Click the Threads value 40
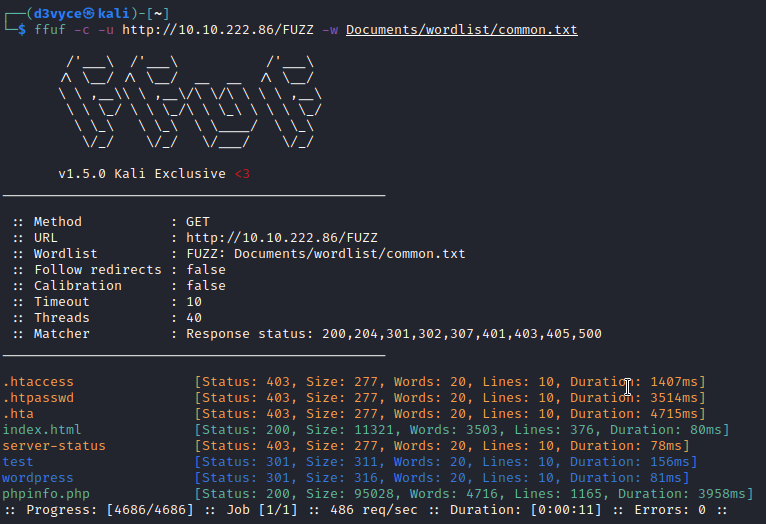This screenshot has width=766, height=524. click(x=194, y=318)
